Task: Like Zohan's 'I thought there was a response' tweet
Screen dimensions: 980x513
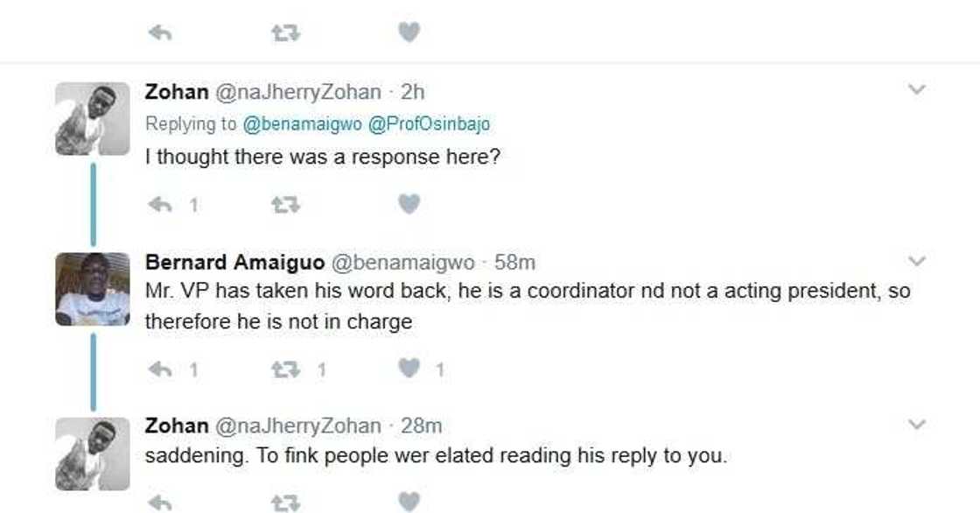Action: 409,205
